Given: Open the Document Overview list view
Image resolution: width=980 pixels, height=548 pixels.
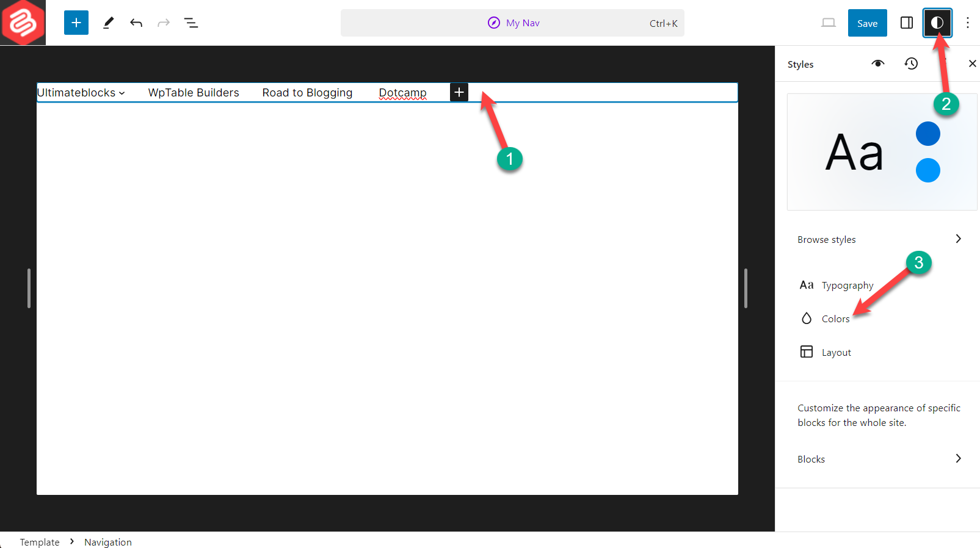Looking at the screenshot, I should tap(191, 23).
